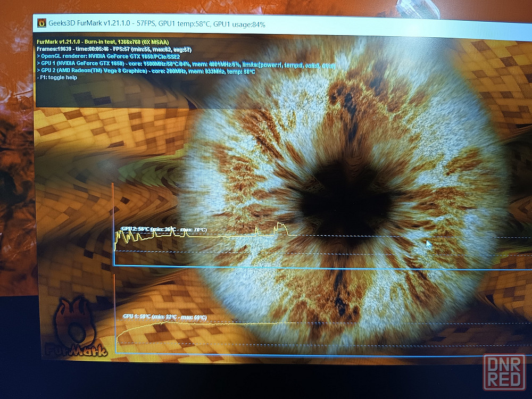Click the blue baseline of GPU 2 graph
532x399 pixels.
coord(266,267)
